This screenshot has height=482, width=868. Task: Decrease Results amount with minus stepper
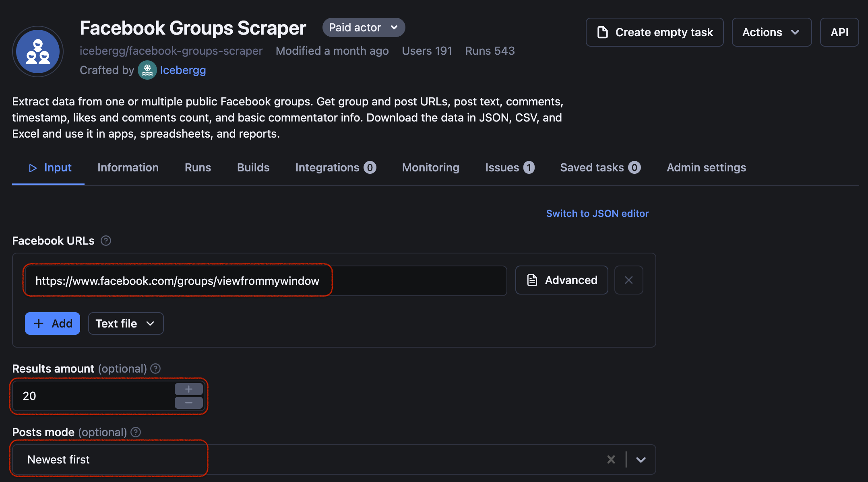189,403
